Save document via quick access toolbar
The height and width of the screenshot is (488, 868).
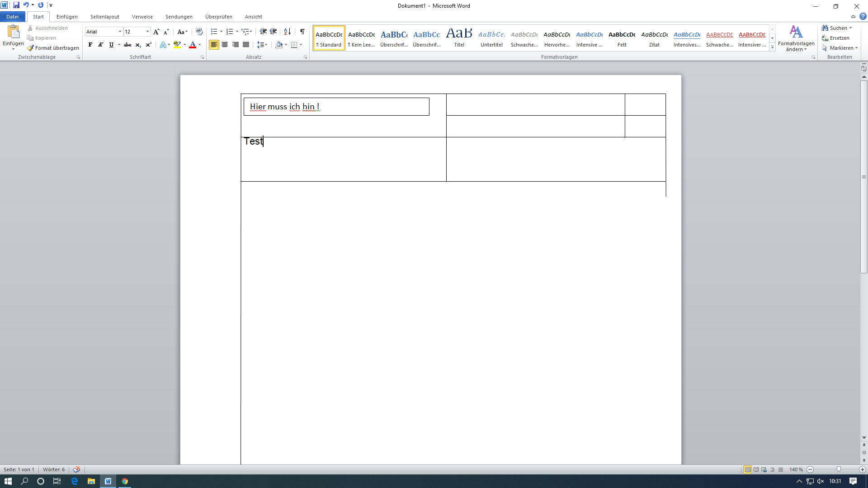[x=16, y=5]
